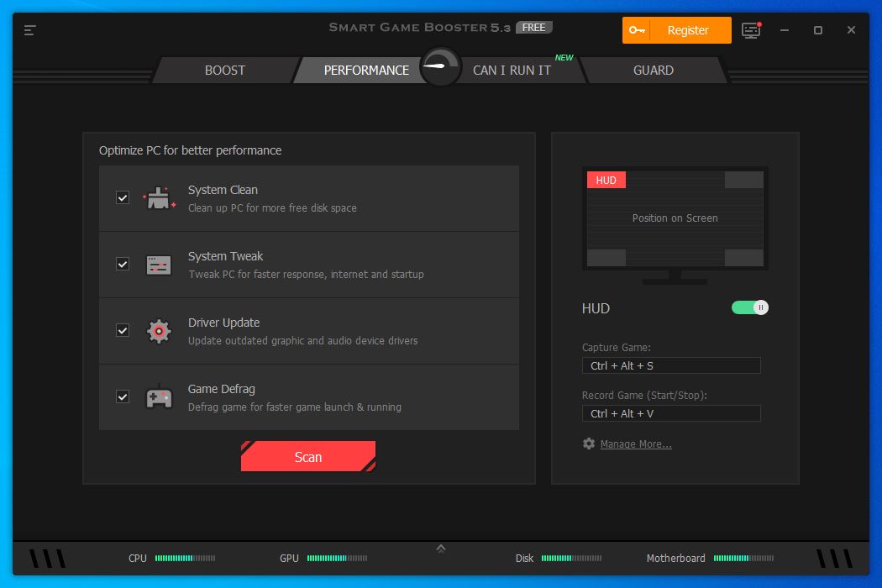This screenshot has width=882, height=588.
Task: Click the 'Position on Screen' label
Action: click(675, 218)
